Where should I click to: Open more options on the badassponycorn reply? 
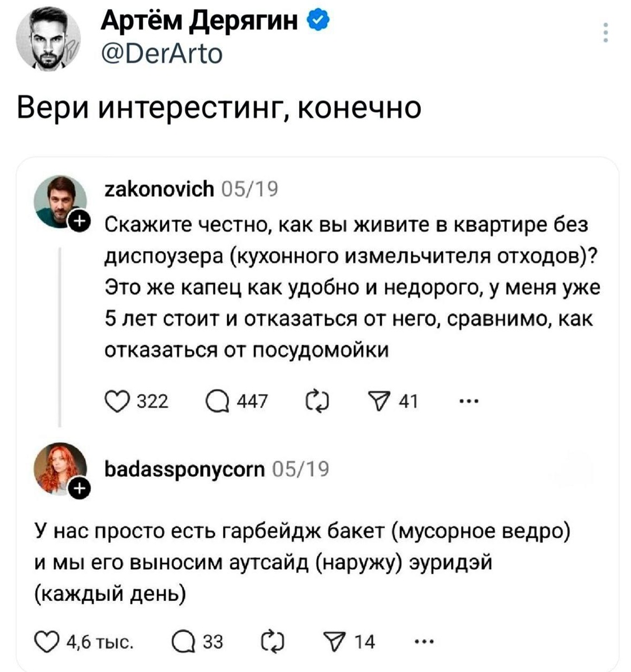point(424,642)
